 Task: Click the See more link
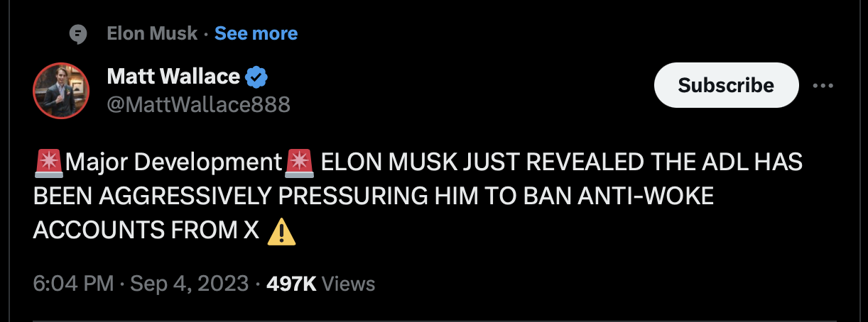[x=256, y=33]
